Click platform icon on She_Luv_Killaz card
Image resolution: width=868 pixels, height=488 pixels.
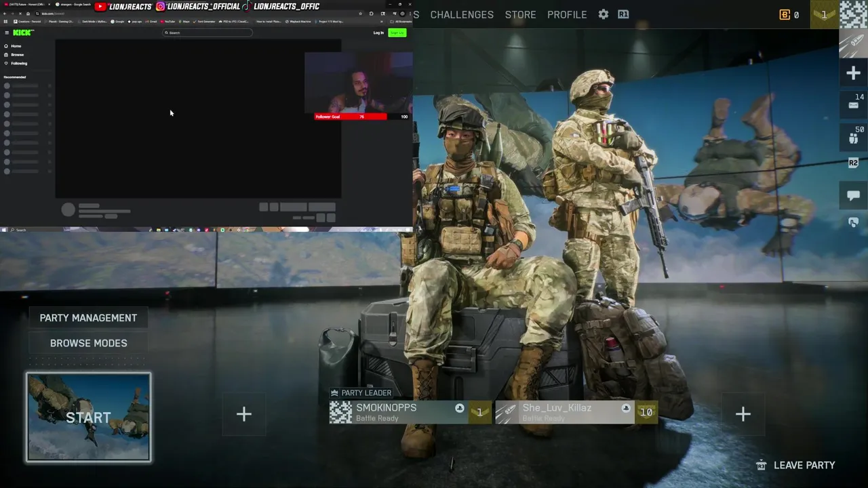click(x=625, y=409)
